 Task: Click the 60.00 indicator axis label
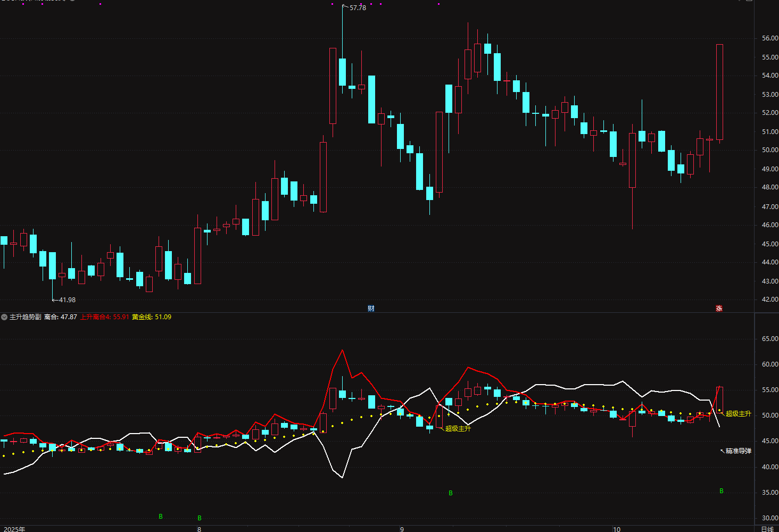(770, 364)
